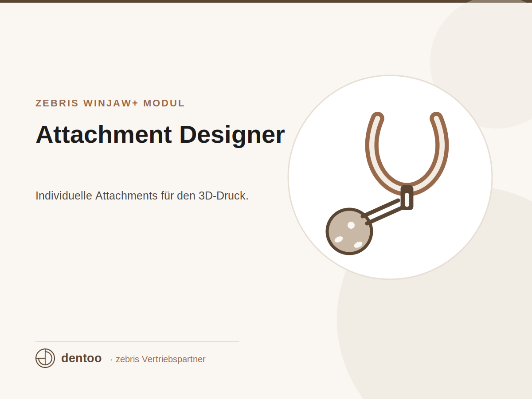The width and height of the screenshot is (532, 399).
Task: Click the dentoo brand name text
Action: click(82, 358)
